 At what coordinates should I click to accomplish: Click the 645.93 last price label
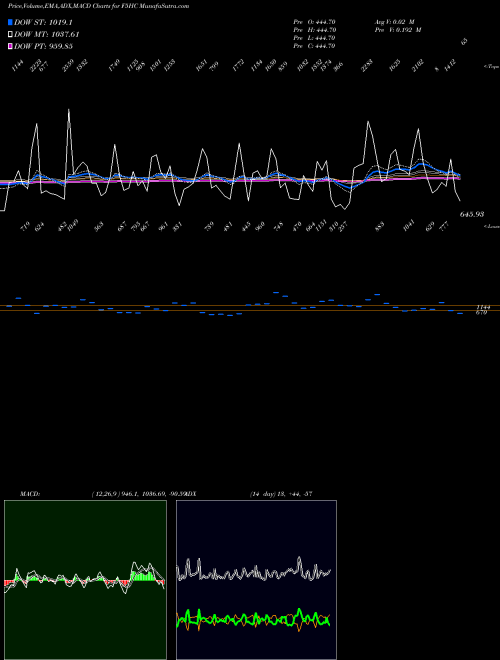click(472, 214)
